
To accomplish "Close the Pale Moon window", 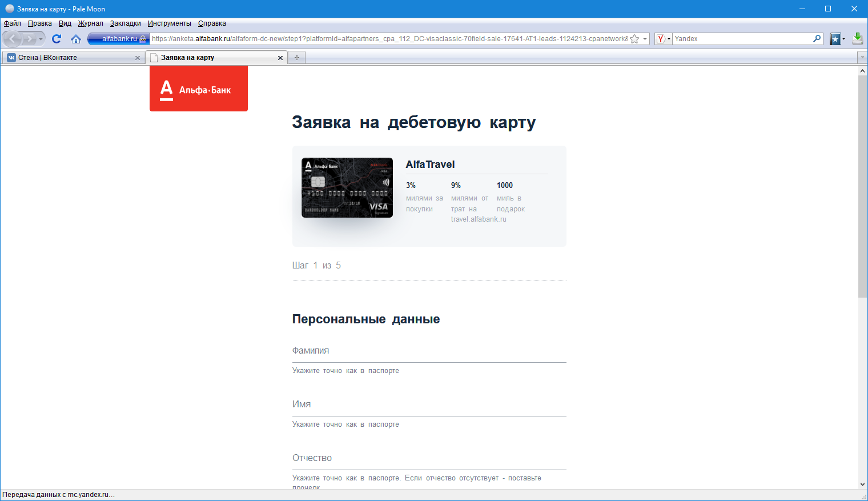I will tap(854, 9).
